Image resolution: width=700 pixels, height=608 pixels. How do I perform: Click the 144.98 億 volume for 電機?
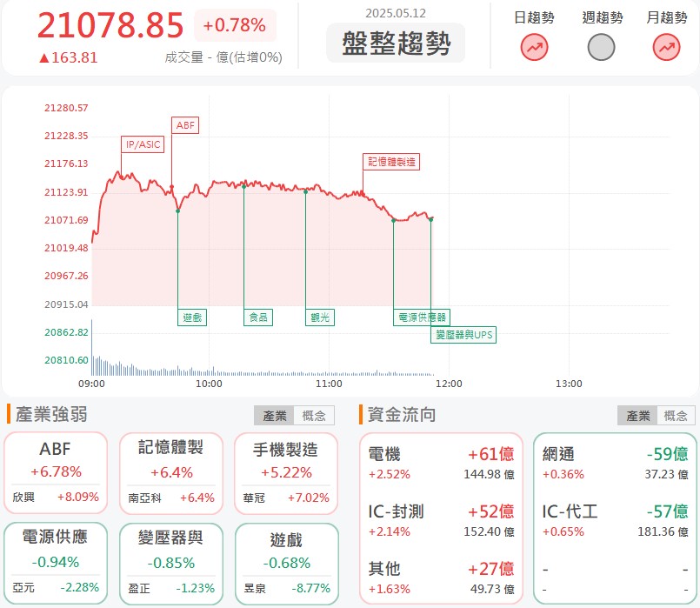click(489, 474)
